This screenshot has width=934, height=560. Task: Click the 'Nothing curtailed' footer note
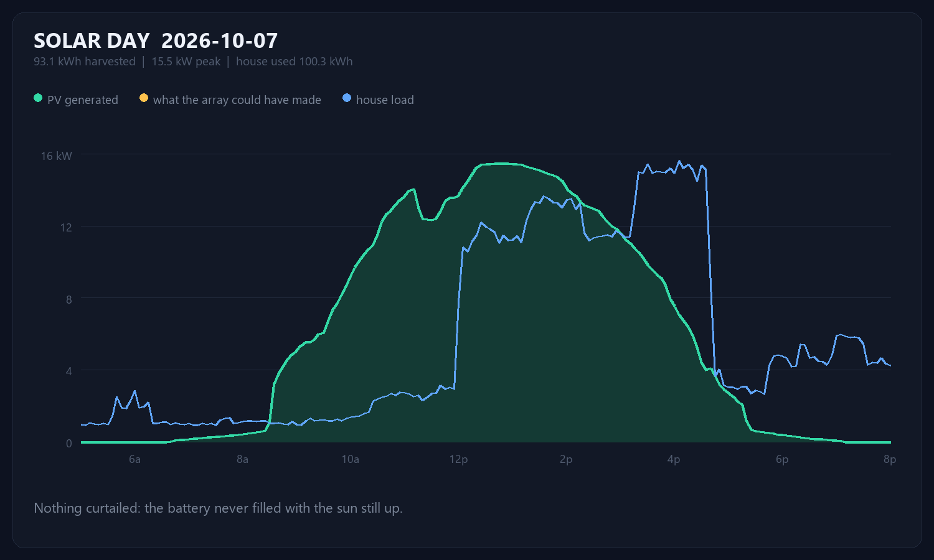(x=218, y=508)
